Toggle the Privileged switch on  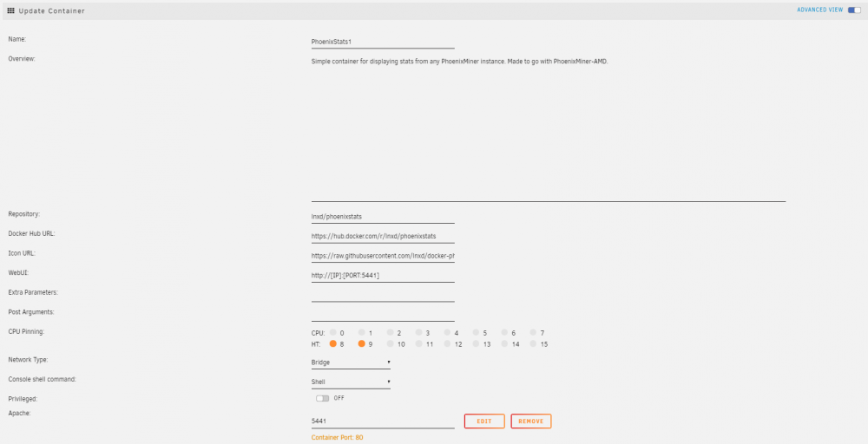tap(322, 398)
